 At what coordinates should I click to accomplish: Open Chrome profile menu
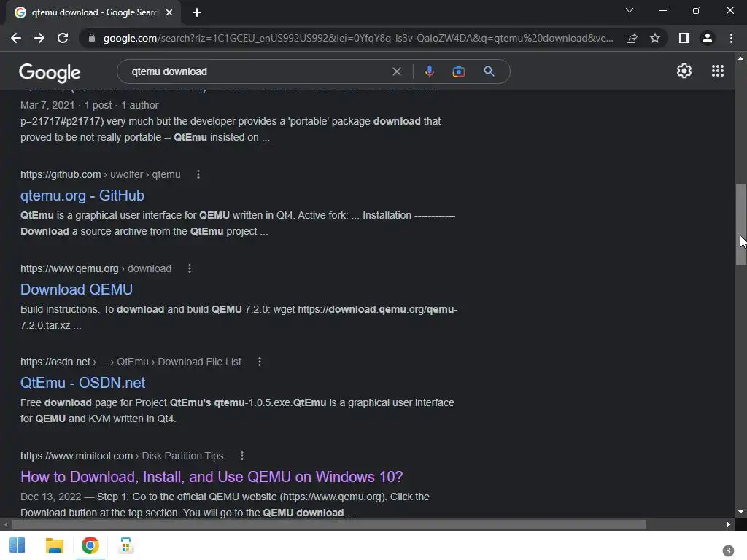click(x=708, y=38)
